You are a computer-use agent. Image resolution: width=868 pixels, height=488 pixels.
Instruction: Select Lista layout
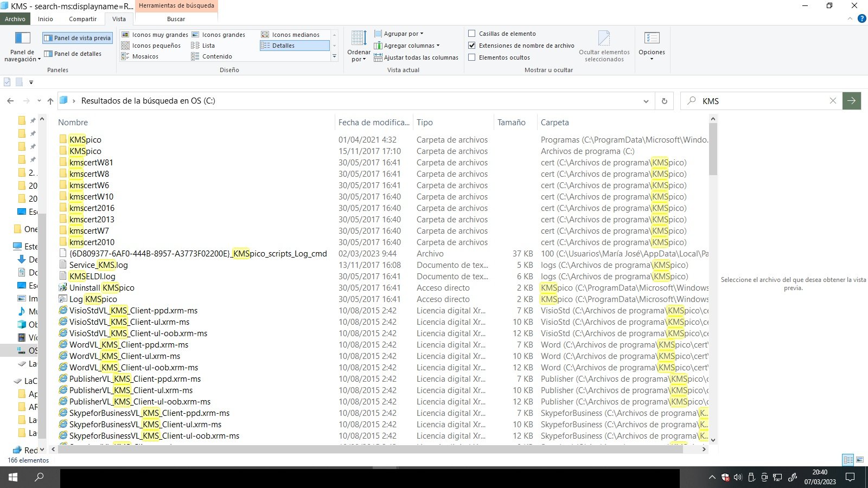[203, 46]
